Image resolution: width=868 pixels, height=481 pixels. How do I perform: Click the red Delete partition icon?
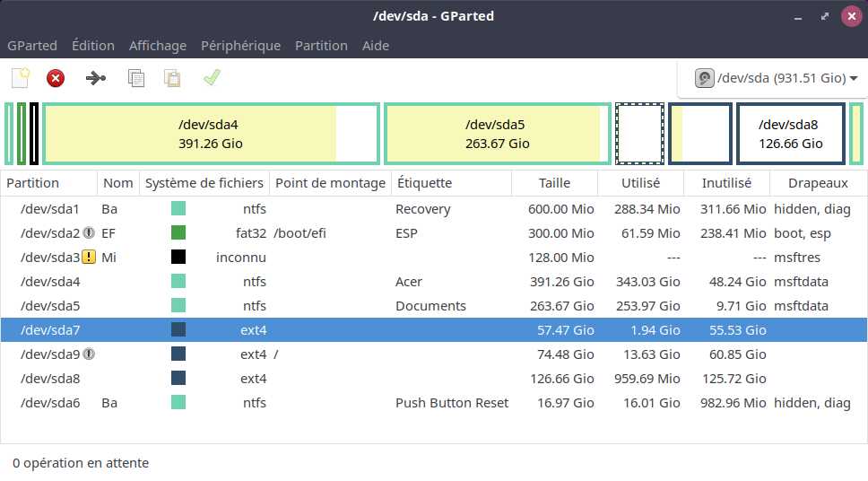tap(56, 78)
